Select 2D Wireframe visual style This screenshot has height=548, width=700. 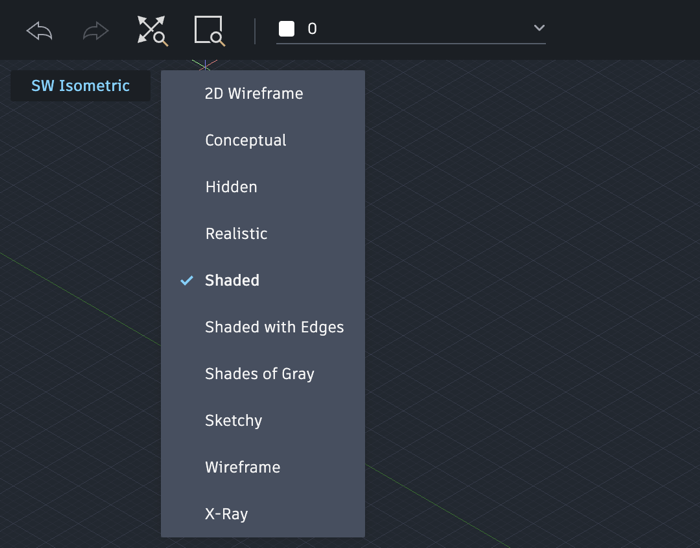(254, 94)
